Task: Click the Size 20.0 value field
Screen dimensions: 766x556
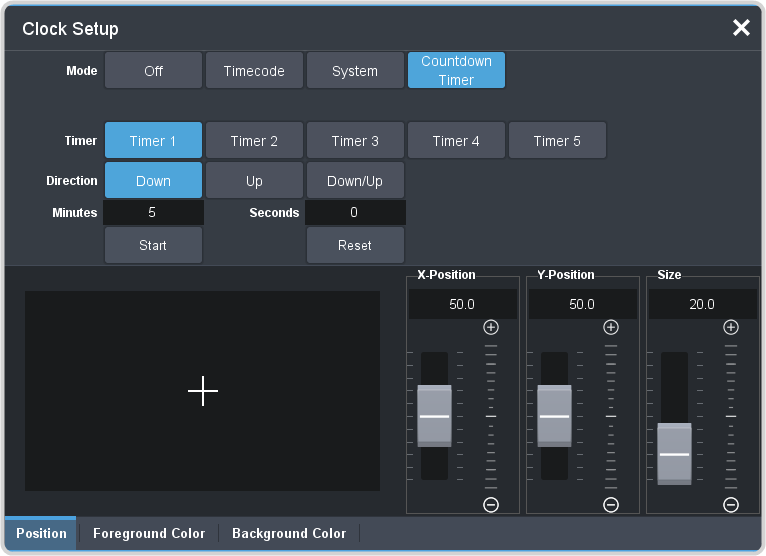Action: click(x=702, y=304)
